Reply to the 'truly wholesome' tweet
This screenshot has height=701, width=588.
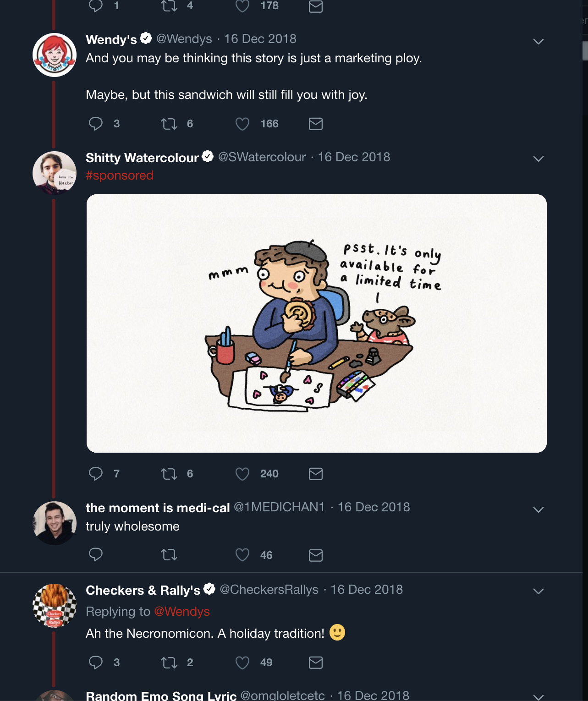click(x=96, y=555)
